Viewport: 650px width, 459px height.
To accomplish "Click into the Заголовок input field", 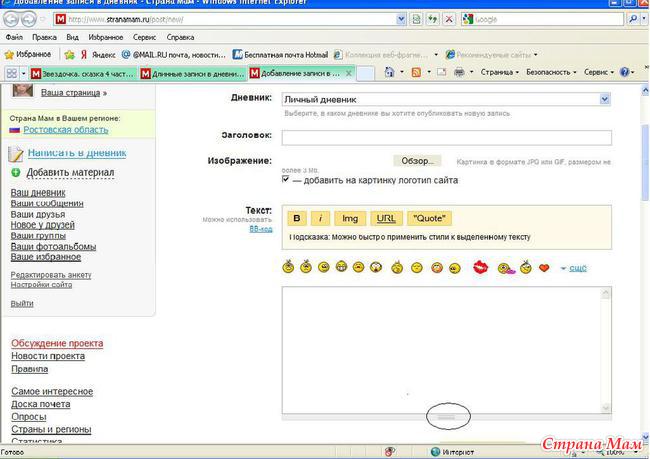I will tap(446, 138).
